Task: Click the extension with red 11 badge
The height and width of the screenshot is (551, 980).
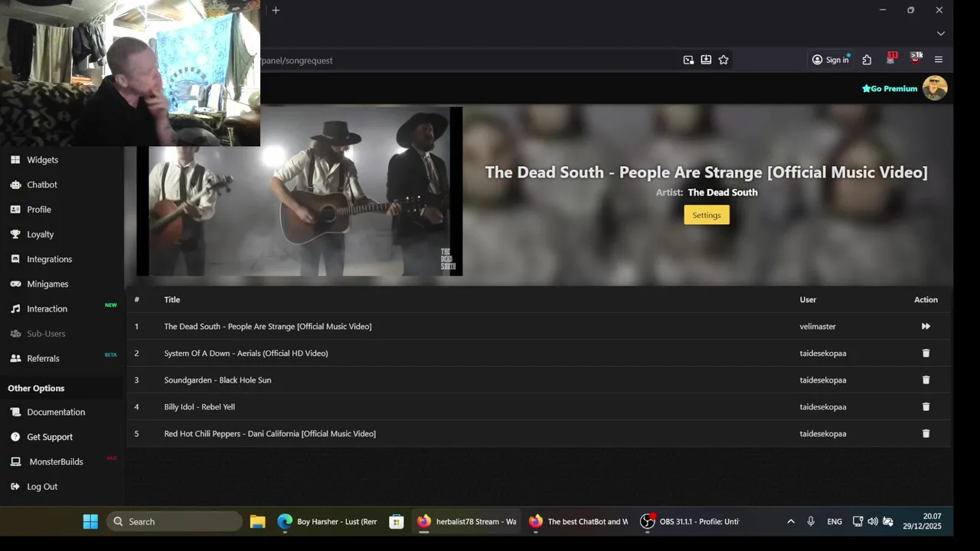Action: [x=891, y=59]
